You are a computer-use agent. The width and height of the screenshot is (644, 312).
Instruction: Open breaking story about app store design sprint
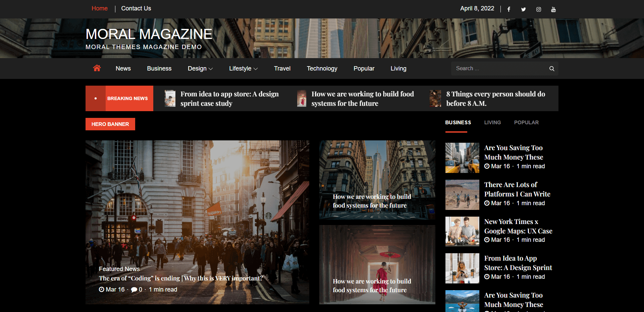point(230,99)
